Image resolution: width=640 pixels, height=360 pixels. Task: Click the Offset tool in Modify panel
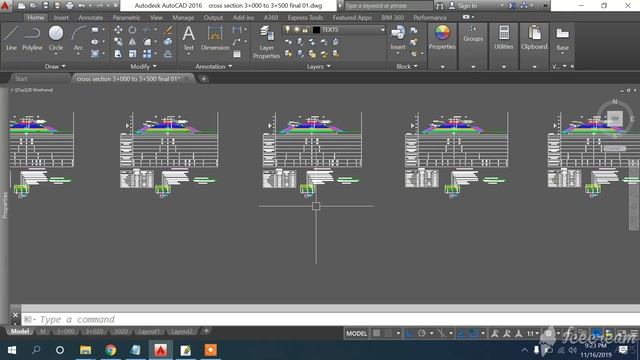(x=168, y=53)
